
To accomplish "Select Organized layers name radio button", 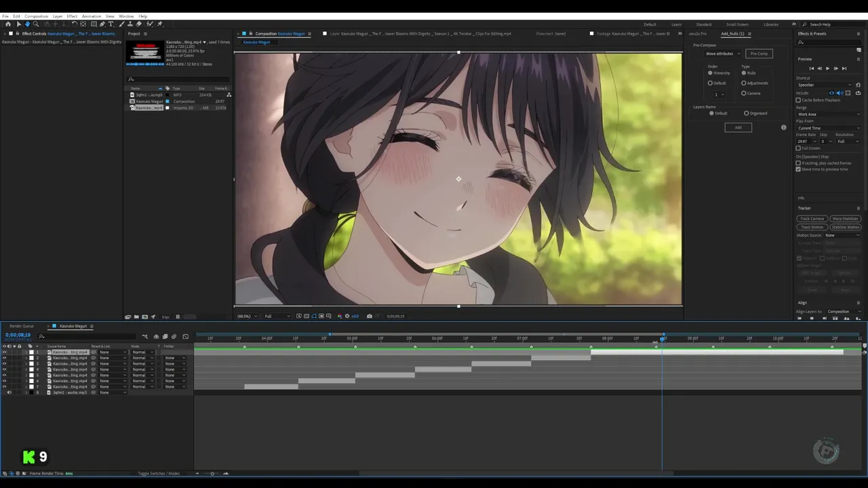I will click(x=746, y=113).
